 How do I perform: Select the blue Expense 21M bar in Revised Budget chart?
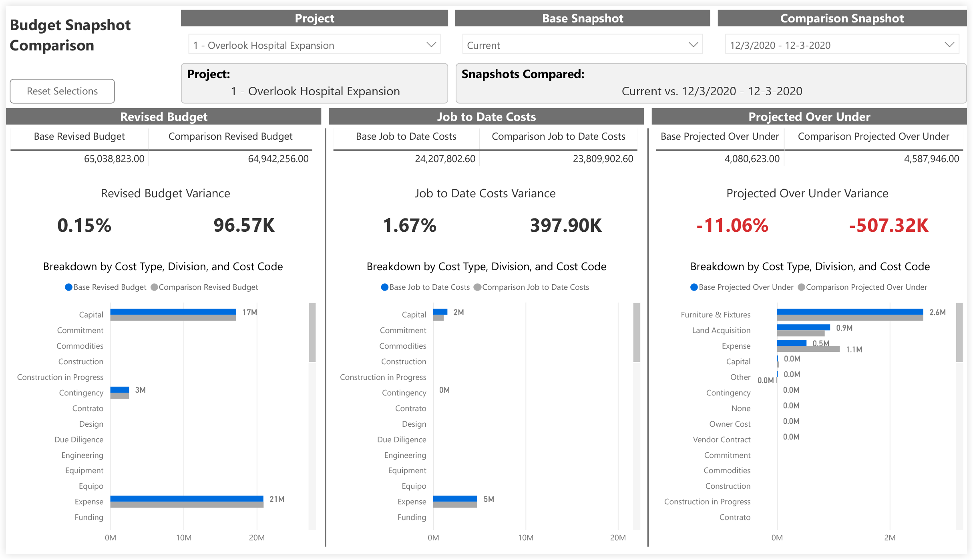(187, 499)
